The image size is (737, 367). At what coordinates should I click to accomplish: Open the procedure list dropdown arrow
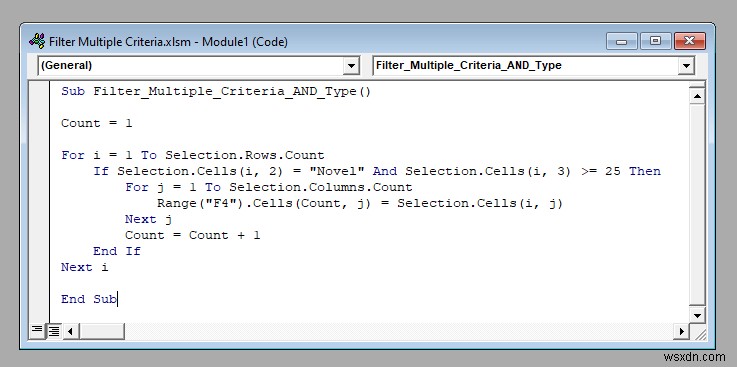[x=686, y=66]
